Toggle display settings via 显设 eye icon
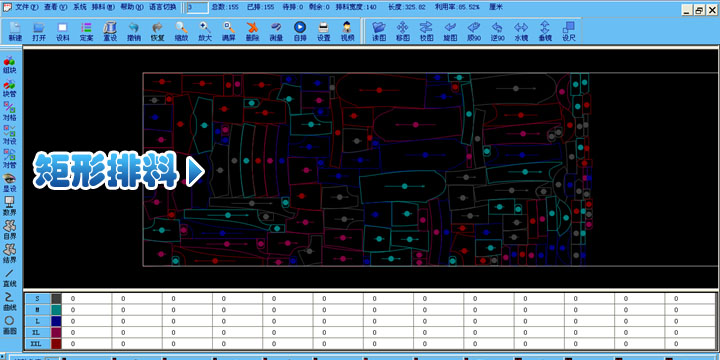720x360 pixels. [9, 182]
